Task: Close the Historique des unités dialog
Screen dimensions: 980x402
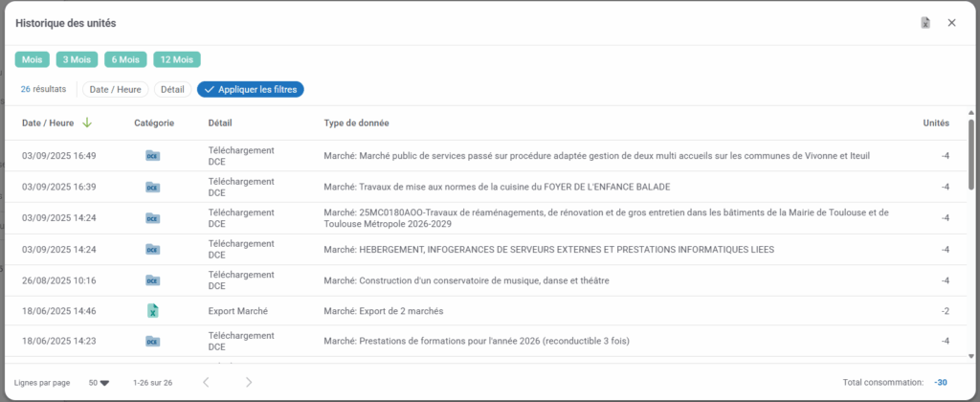Action: (951, 23)
